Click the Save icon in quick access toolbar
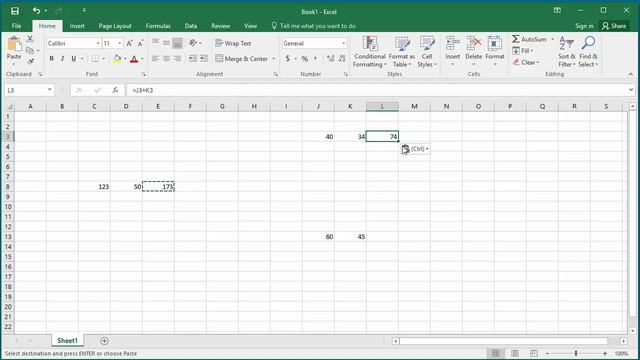 [x=15, y=11]
